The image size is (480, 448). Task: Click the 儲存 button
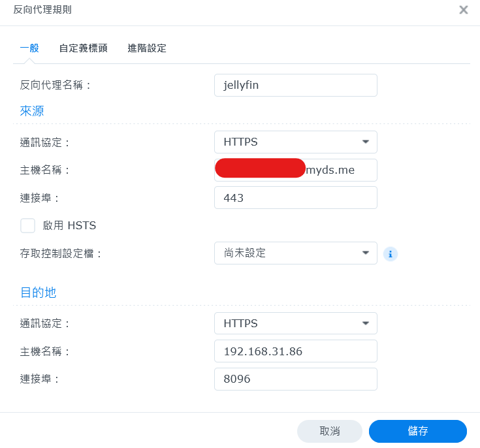[x=418, y=431]
